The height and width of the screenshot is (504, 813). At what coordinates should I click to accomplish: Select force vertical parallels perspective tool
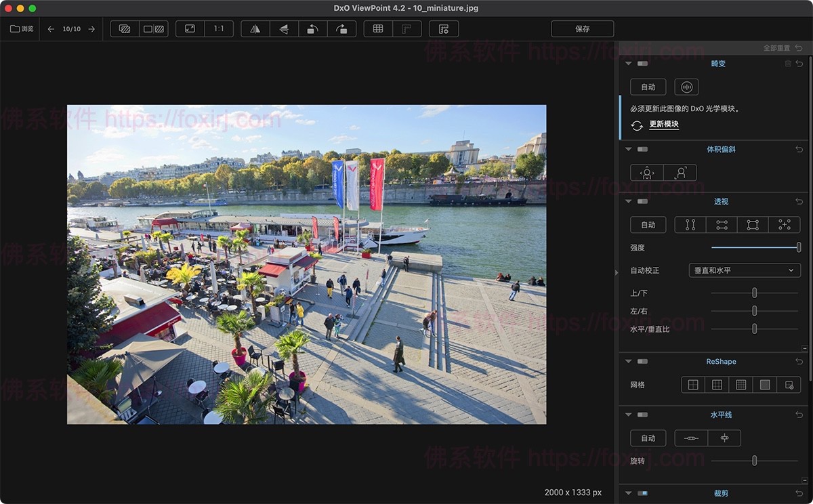[690, 225]
